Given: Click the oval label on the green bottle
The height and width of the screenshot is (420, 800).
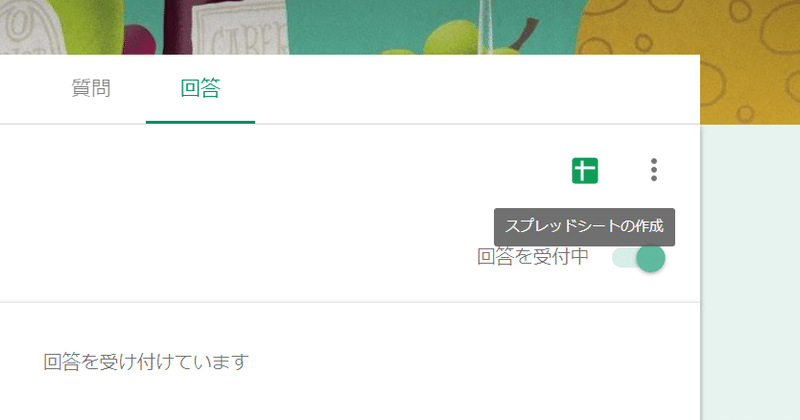Looking at the screenshot, I should (26, 26).
